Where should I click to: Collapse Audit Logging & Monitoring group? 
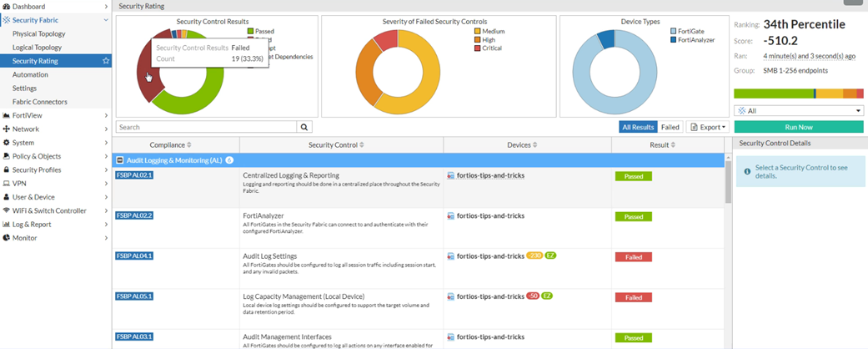[x=119, y=160]
